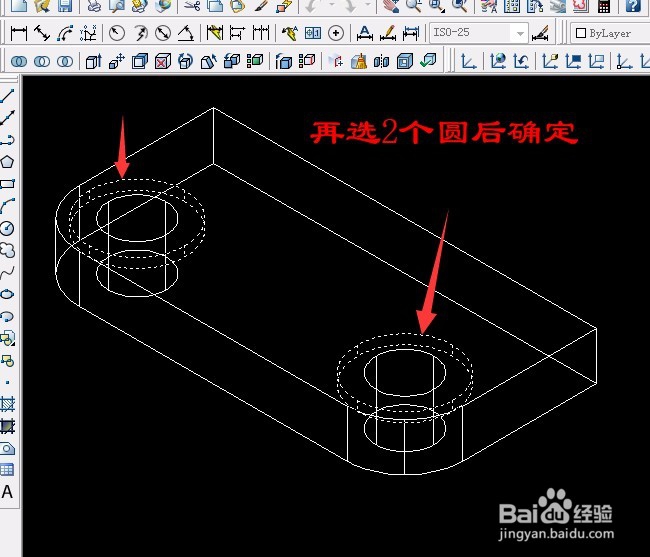Select the Linear dimension tool

click(19, 33)
